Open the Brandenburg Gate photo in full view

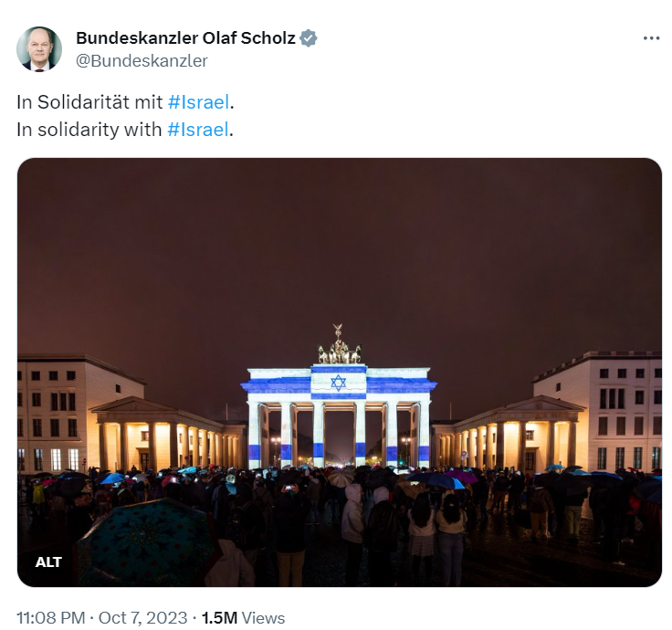point(340,373)
